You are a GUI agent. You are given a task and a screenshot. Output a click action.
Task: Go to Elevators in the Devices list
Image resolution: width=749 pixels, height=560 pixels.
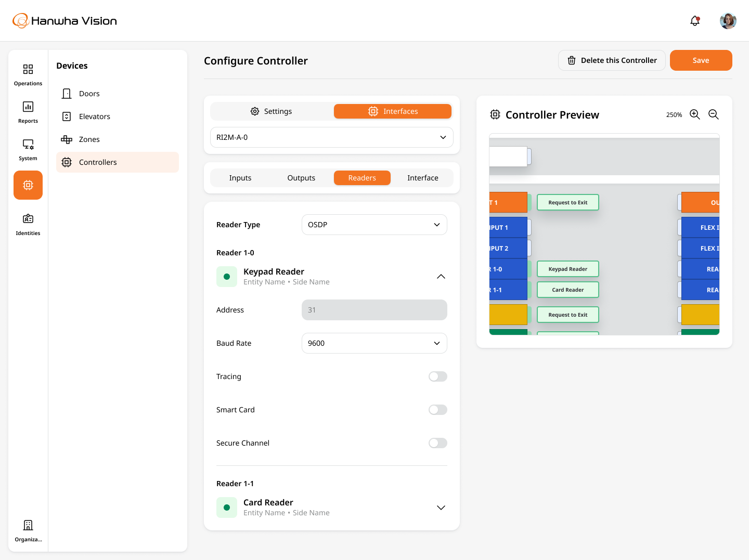coord(118,116)
